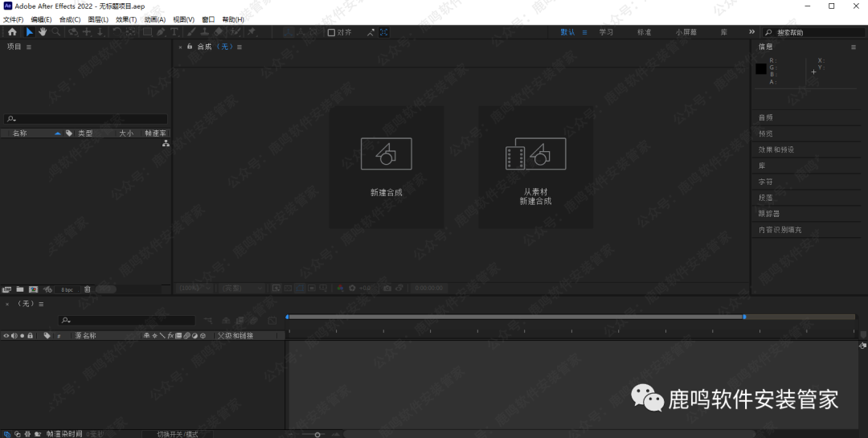Select the Pan Behind anchor point tool

131,32
